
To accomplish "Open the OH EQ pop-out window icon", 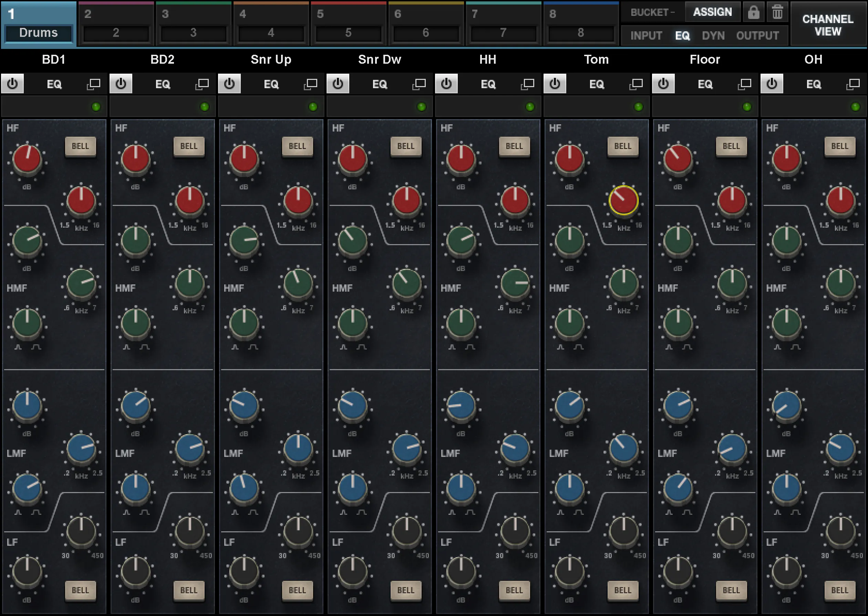I will point(853,84).
